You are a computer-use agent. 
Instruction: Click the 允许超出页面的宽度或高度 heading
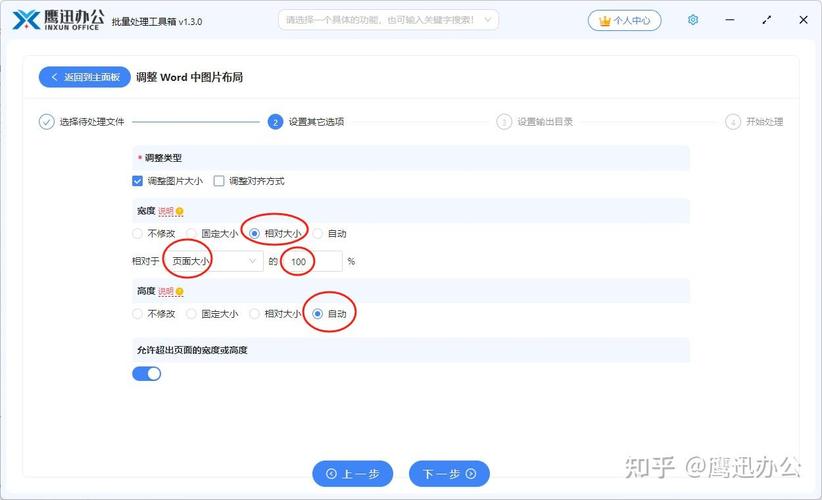[x=192, y=350]
